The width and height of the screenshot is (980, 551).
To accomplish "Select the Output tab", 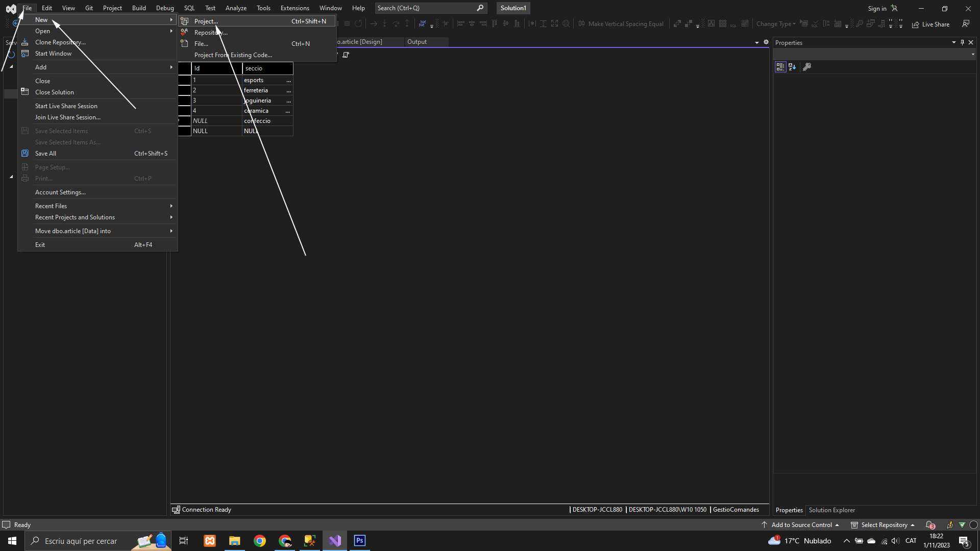I will click(416, 42).
